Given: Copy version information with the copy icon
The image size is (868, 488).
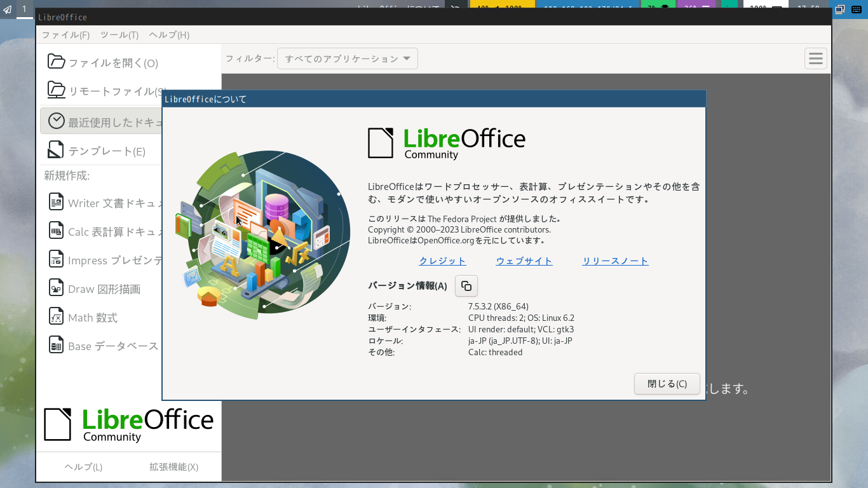Looking at the screenshot, I should click(466, 286).
